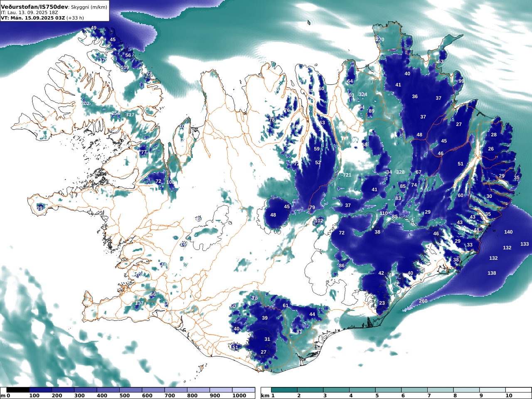Click the value 102 in central highlands
Image resolution: width=532 pixels, height=399 pixels.
(x=319, y=221)
